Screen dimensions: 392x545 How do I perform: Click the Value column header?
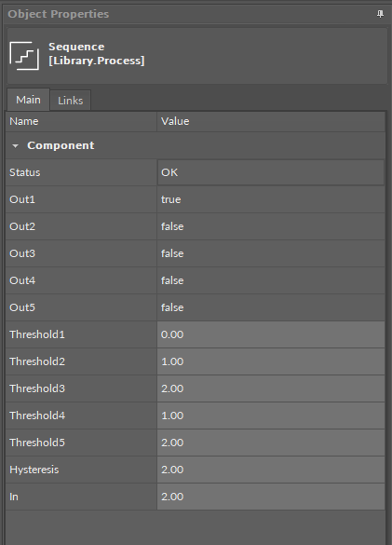pos(271,121)
